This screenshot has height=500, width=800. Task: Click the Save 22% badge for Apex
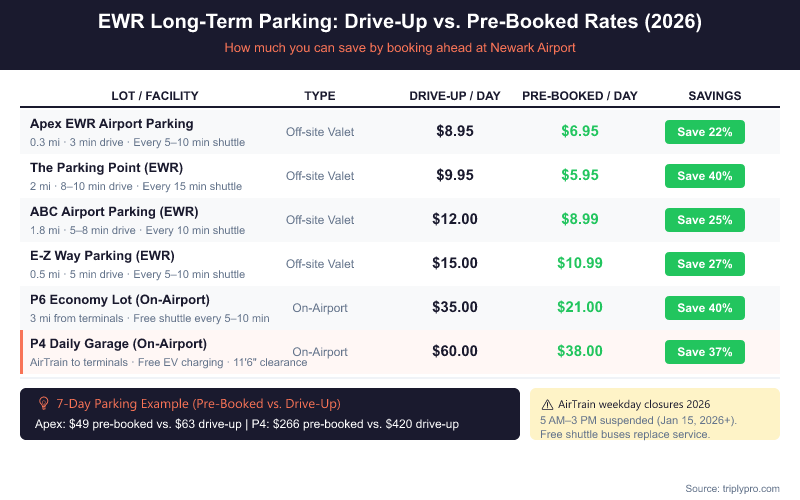point(705,131)
